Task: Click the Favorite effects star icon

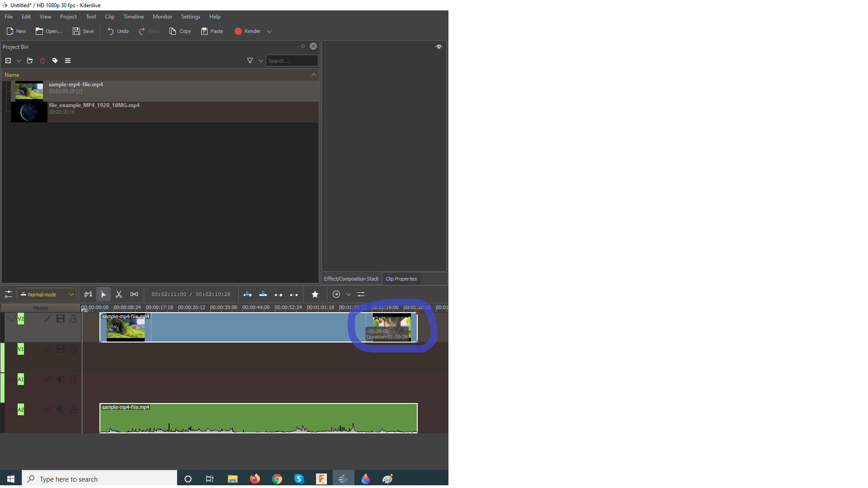Action: [x=315, y=294]
